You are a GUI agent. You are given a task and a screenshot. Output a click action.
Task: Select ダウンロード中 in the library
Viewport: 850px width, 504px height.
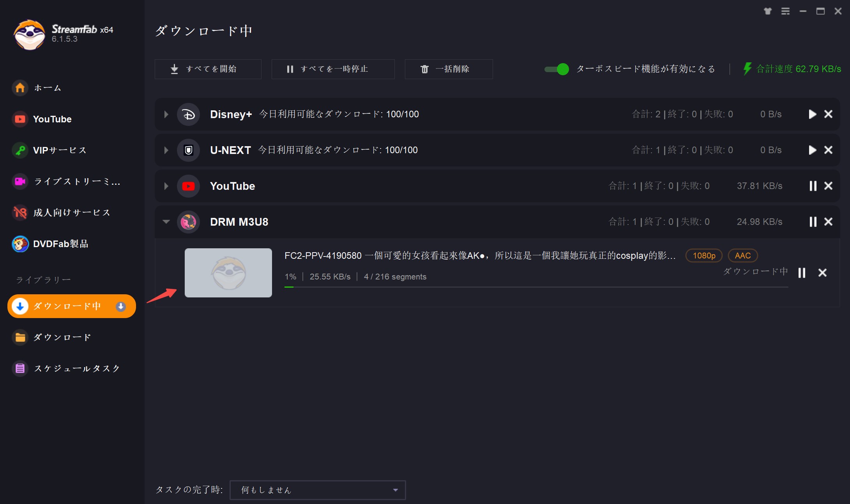click(72, 306)
